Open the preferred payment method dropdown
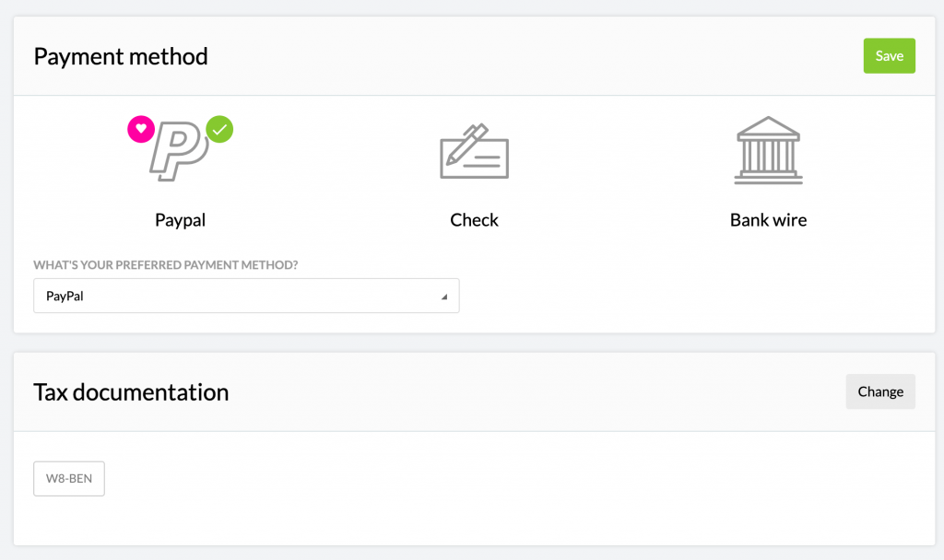The width and height of the screenshot is (944, 560). (246, 296)
